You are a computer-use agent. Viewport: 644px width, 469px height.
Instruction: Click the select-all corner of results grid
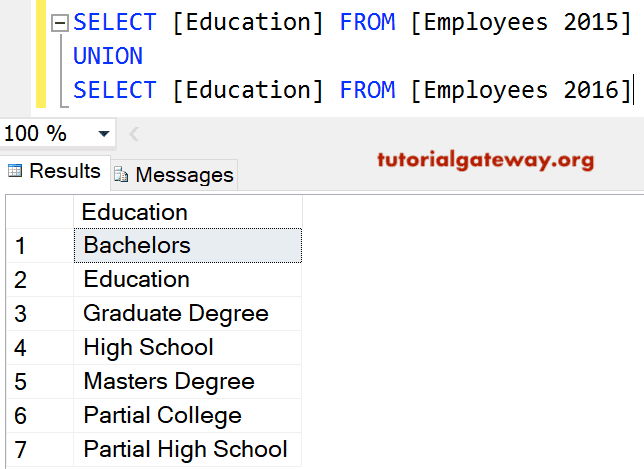[x=40, y=212]
